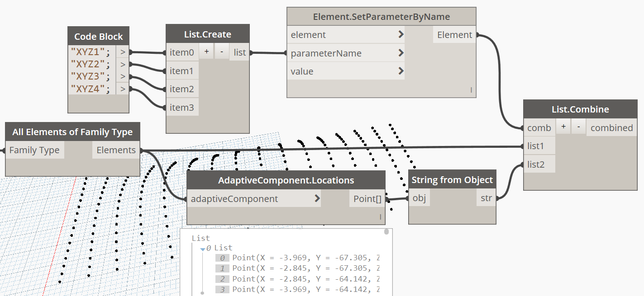Click the Elements output port
Viewport: 644px width, 296px height.
coord(116,150)
